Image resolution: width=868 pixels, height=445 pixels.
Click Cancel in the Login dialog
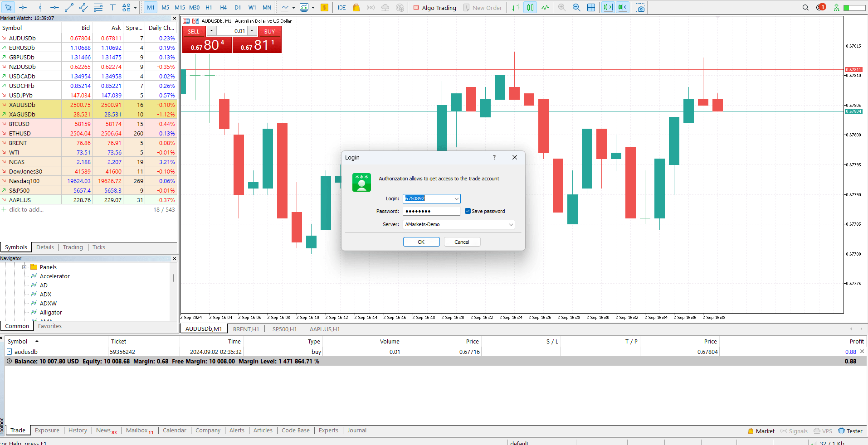462,242
